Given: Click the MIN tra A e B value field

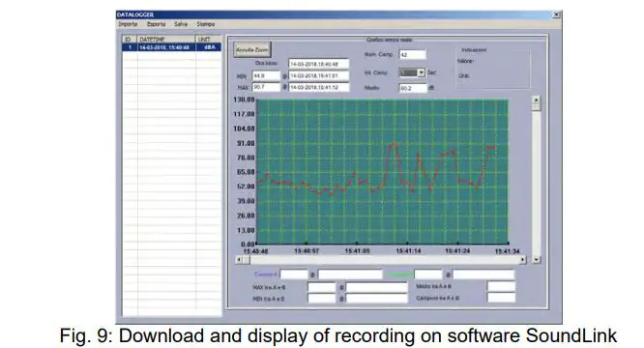Looking at the screenshot, I should pyautogui.click(x=322, y=299).
